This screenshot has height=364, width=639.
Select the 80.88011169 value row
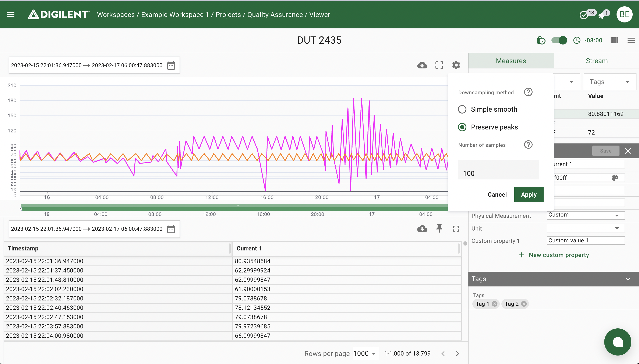[596, 114]
